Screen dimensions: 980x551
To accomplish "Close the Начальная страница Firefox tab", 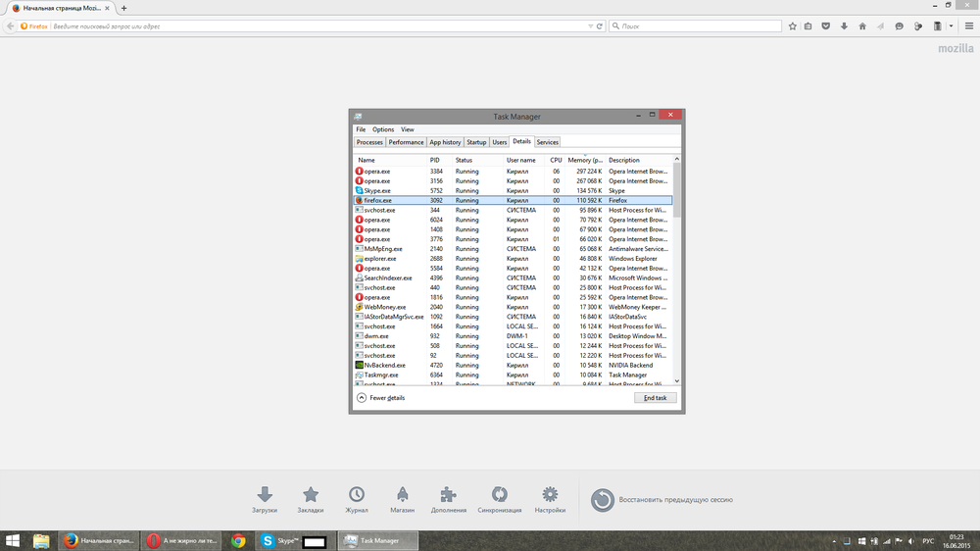I will pyautogui.click(x=107, y=8).
